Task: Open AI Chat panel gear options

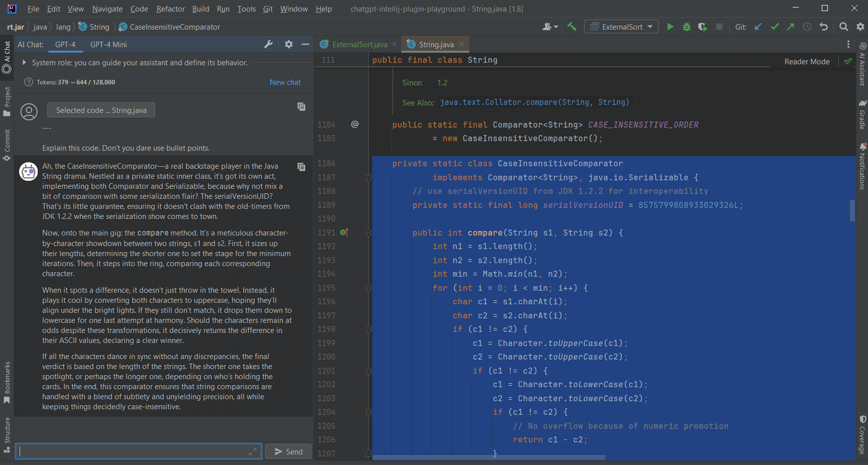Action: coord(289,44)
